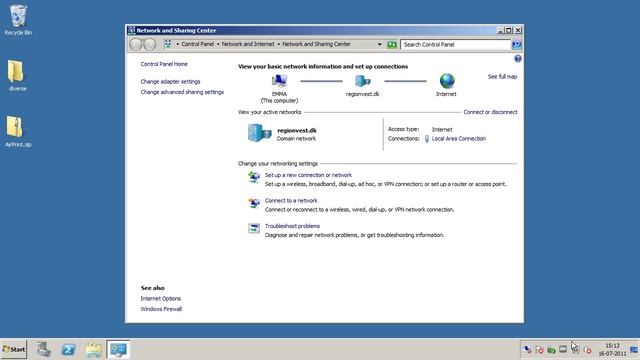Click the bold regionvest.dk network name
Viewport: 640px width, 360px height.
(297, 131)
